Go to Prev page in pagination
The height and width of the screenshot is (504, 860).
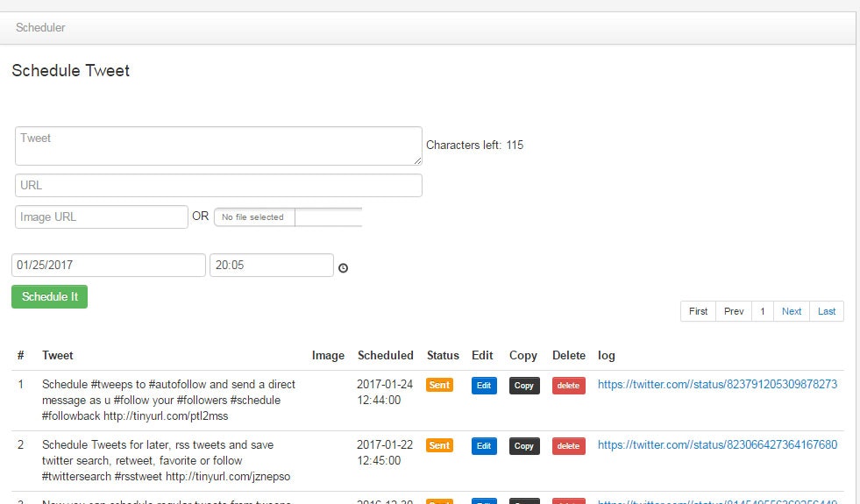734,311
